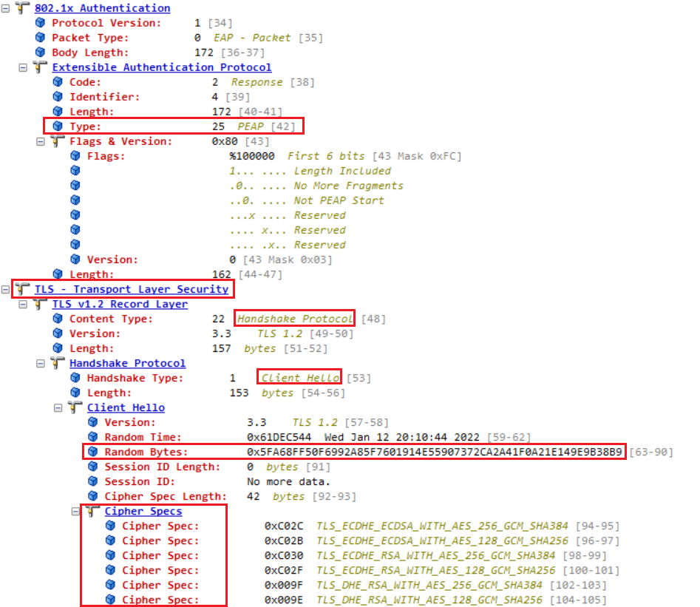The width and height of the screenshot is (700, 607).
Task: Click cube icon of Length Included row
Action: click(x=75, y=170)
